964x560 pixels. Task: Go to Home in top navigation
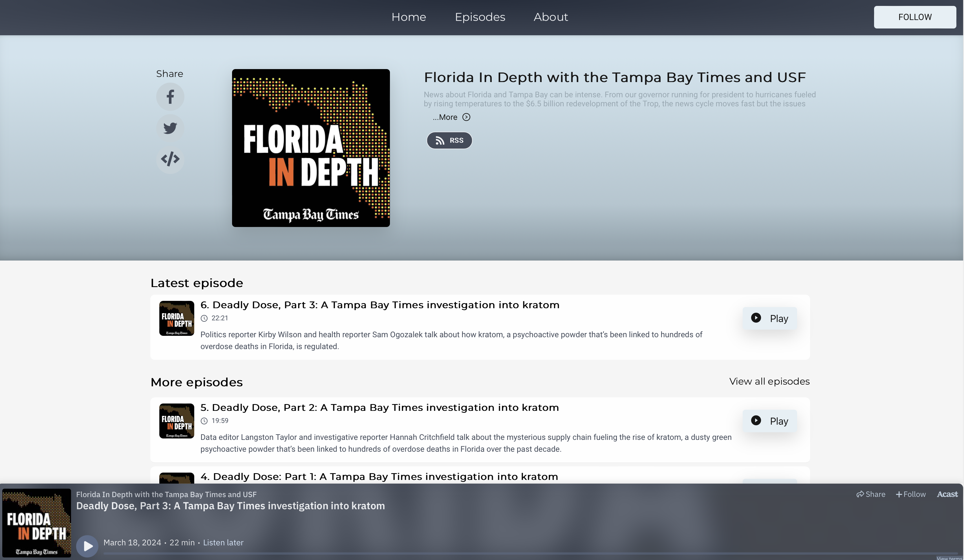point(409,17)
